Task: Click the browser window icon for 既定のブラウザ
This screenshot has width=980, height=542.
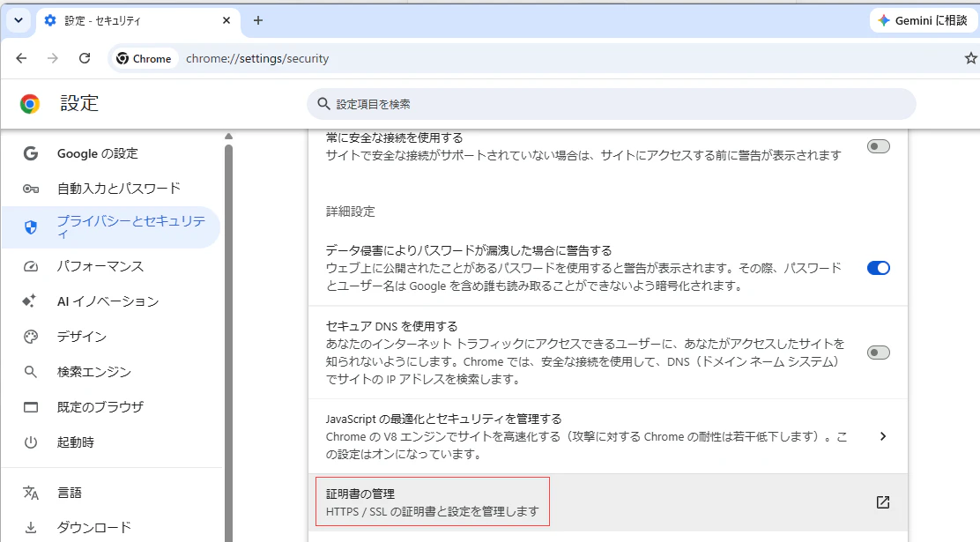Action: point(30,407)
